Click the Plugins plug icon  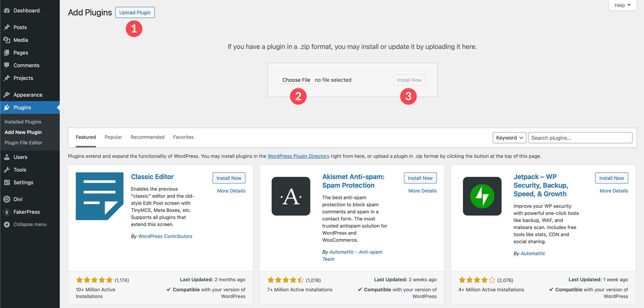[x=6, y=107]
